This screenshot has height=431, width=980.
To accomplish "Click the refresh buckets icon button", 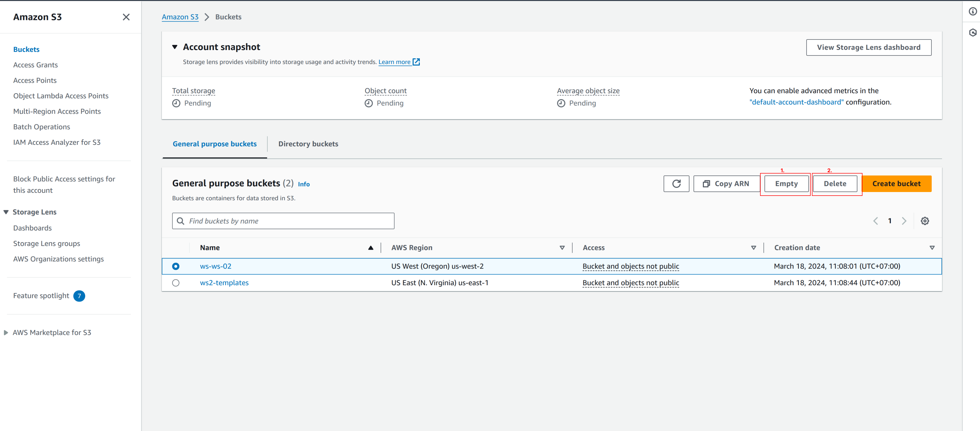I will (676, 184).
